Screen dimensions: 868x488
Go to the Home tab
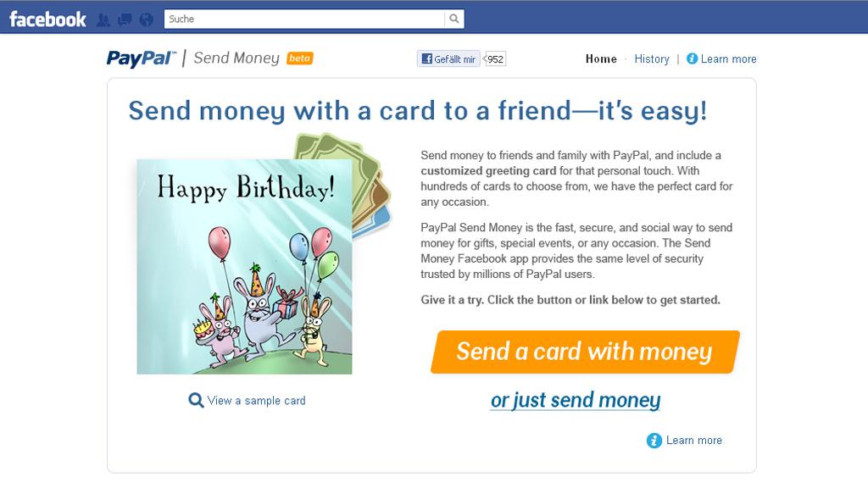click(x=601, y=58)
